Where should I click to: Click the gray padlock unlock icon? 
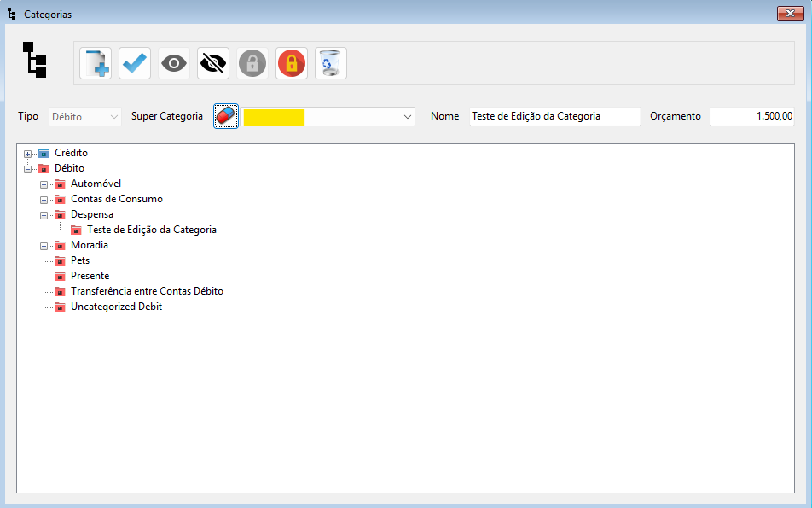point(252,63)
